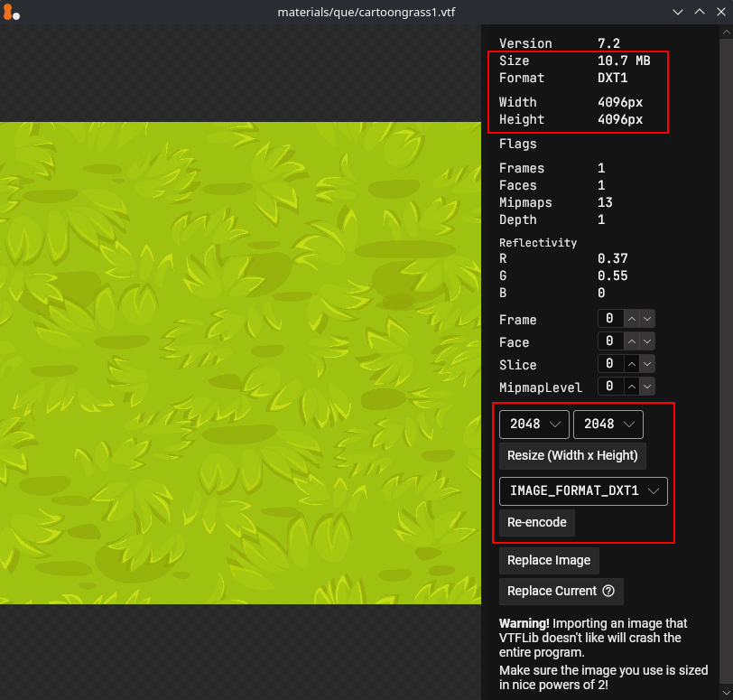733x700 pixels.
Task: Open next file using title bar down chevron
Action: [680, 13]
